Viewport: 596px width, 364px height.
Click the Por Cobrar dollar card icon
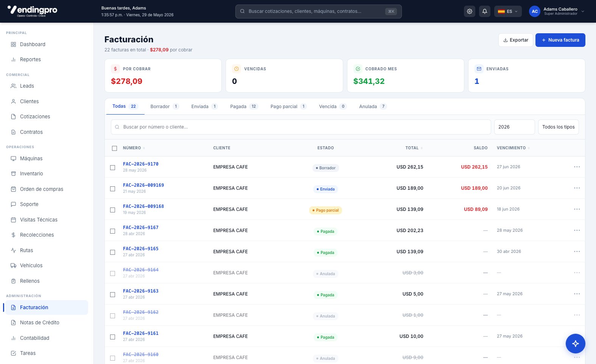[x=115, y=69]
